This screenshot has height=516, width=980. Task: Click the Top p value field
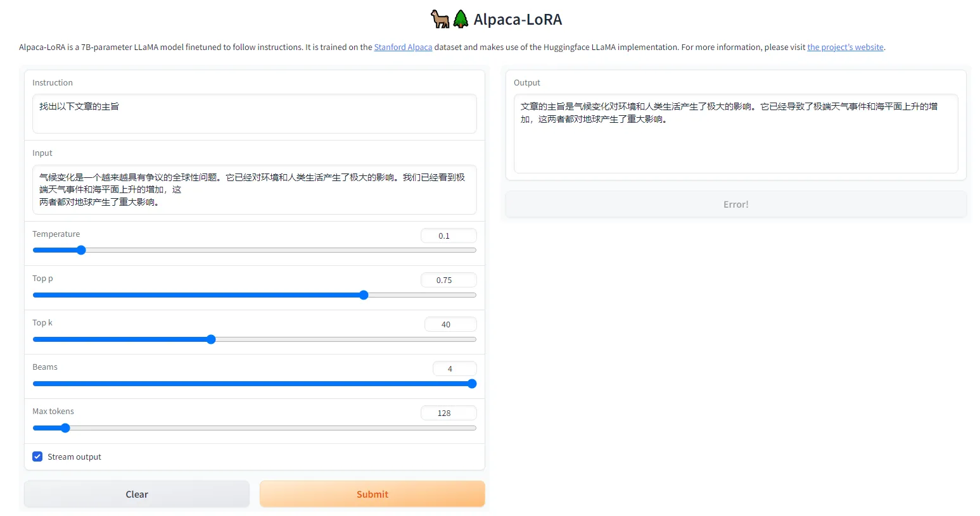click(449, 280)
